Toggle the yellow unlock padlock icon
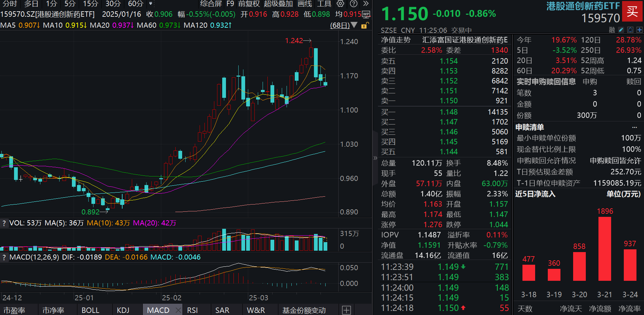The image size is (644, 315). pyautogui.click(x=365, y=26)
